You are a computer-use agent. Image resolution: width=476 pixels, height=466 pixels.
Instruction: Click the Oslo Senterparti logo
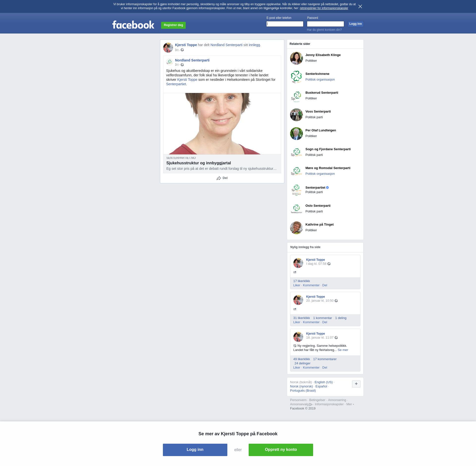[297, 209]
